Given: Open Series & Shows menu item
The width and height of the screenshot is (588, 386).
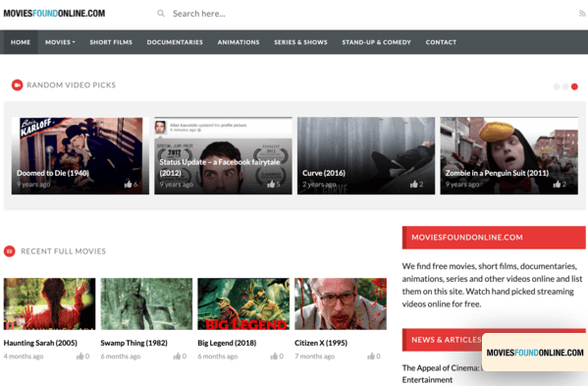Looking at the screenshot, I should pyautogui.click(x=300, y=42).
